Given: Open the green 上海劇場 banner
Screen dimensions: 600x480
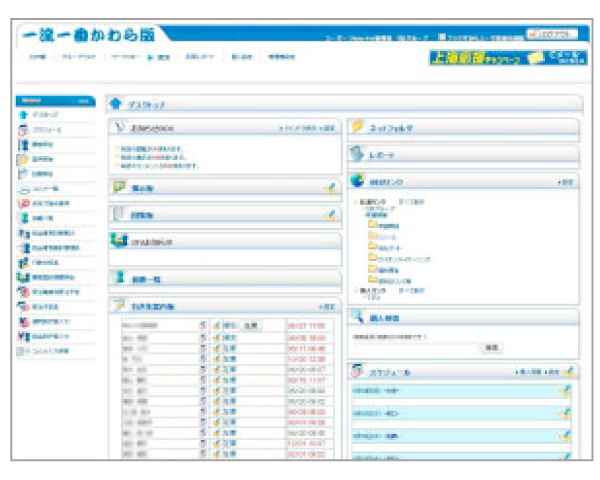Looking at the screenshot, I should (472, 58).
